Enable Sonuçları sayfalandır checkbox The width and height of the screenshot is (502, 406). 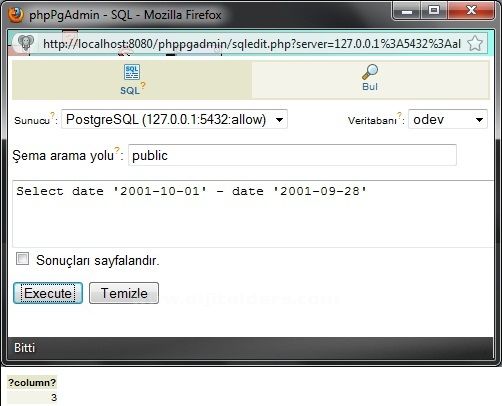click(22, 259)
